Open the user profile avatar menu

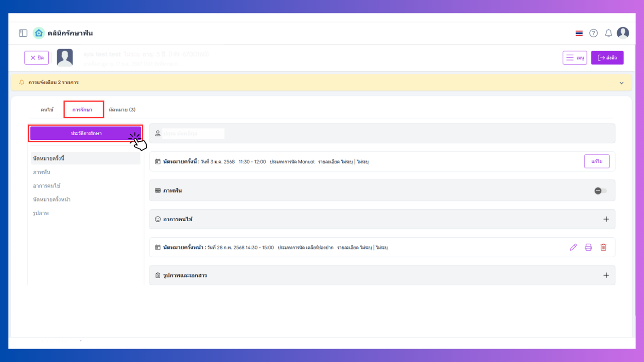coord(623,33)
